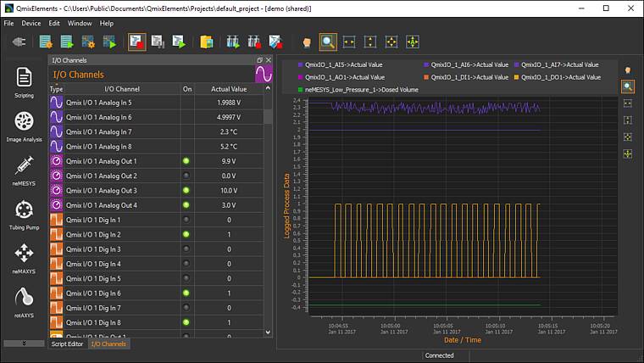Toggle Dig In 8 on indicator
Screen dimensions: 644x363
click(x=186, y=322)
